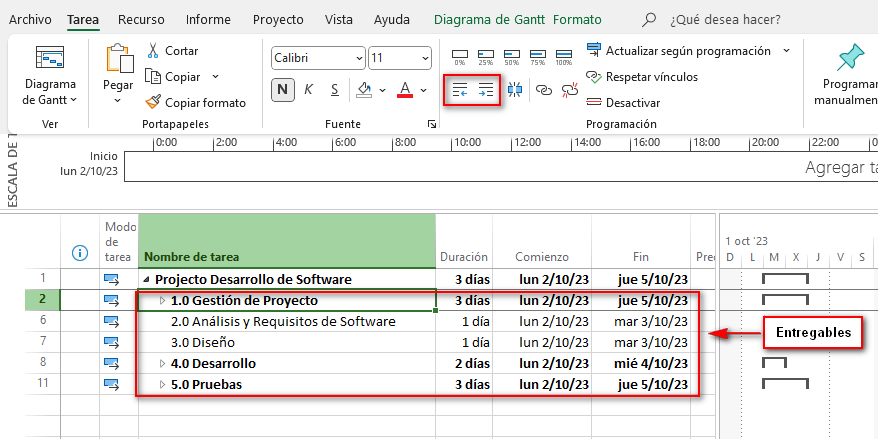
Task: Toggle bold formatting (N)
Action: click(283, 90)
